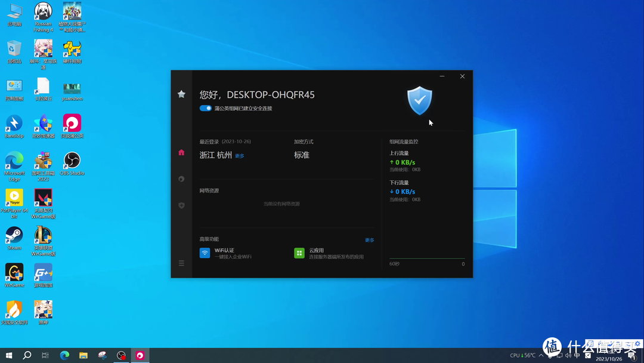Click 更多 link next to 浙江 杭州
The width and height of the screenshot is (644, 363).
pos(240,156)
